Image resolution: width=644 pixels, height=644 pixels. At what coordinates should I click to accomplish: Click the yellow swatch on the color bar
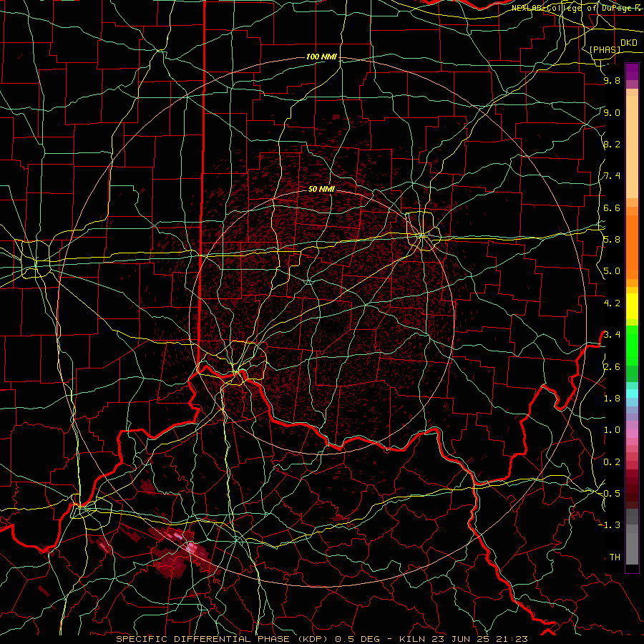[x=632, y=306]
